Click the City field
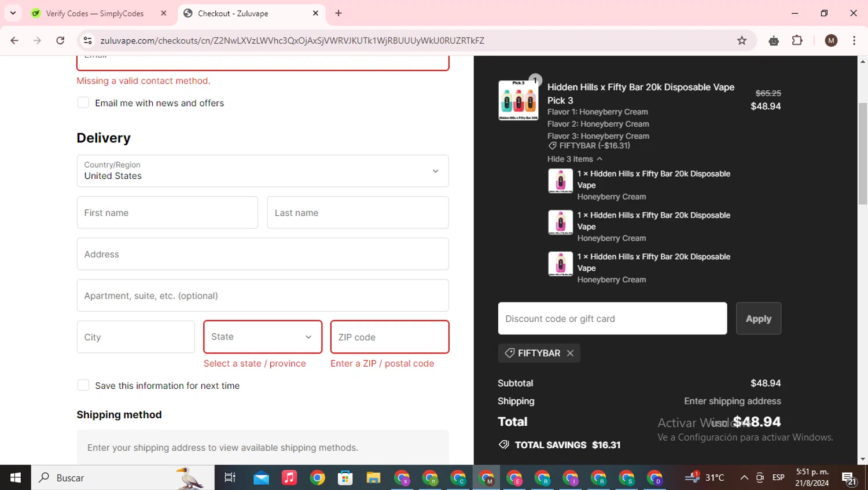The width and height of the screenshot is (868, 490). 136,337
